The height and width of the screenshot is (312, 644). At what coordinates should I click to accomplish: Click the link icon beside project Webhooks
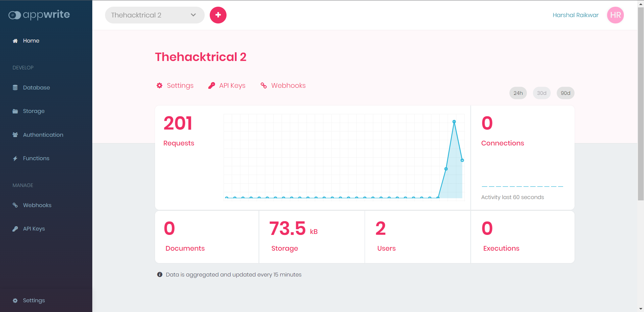coord(264,85)
